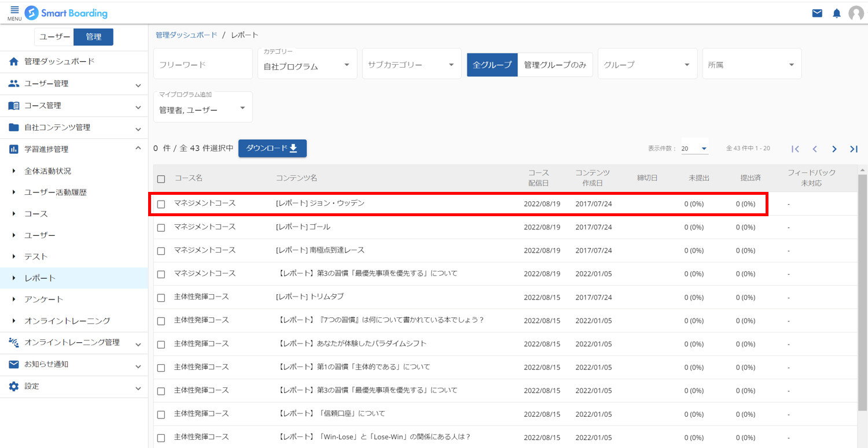Go to first page of results
The width and height of the screenshot is (868, 448).
pyautogui.click(x=796, y=149)
